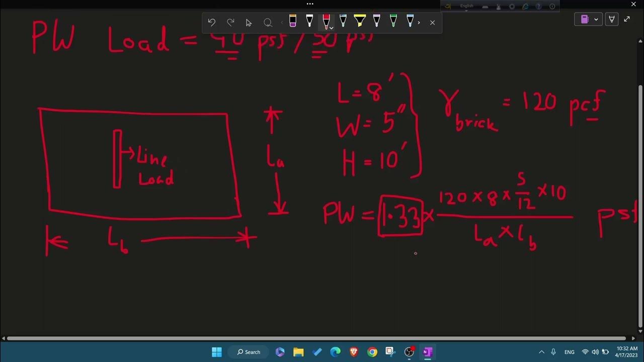Open Copilot from the taskbar
Viewport: 644px width, 362px height.
click(280, 352)
